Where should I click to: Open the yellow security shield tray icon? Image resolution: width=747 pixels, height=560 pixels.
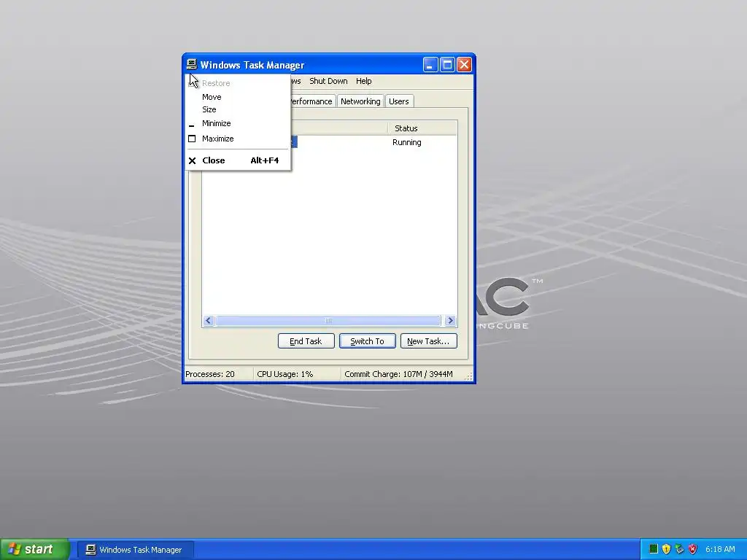(x=666, y=549)
